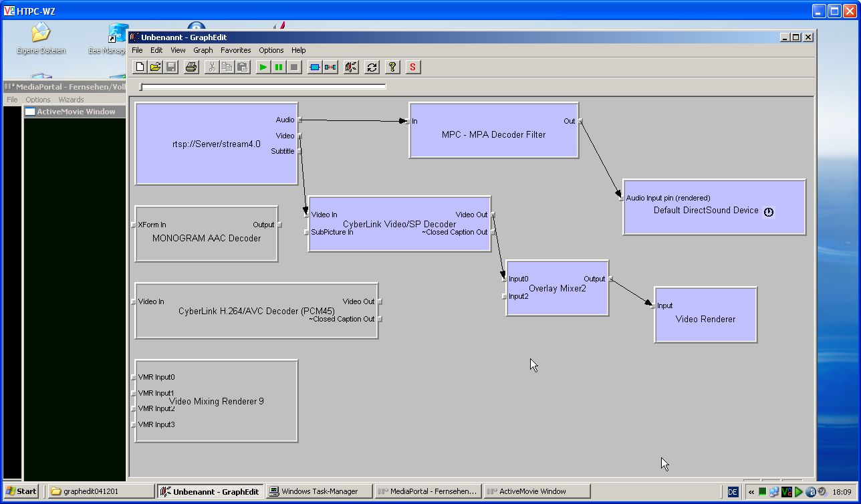
Task: Open the Eigene Dateien desktop icon
Action: tap(41, 38)
